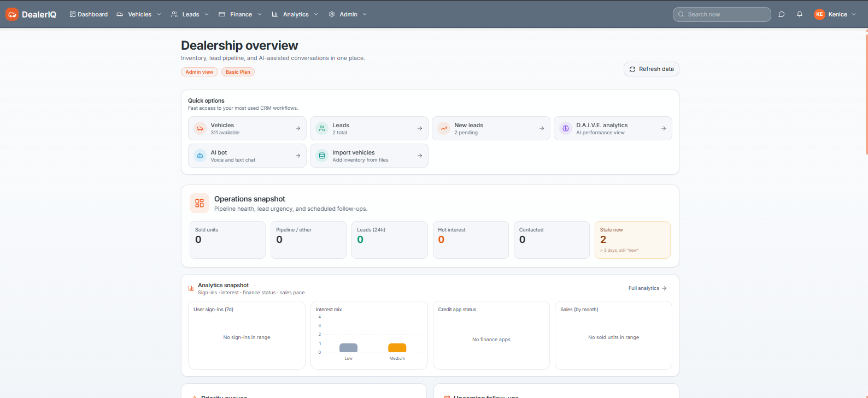Screen dimensions: 868x398
Task: Open the New leads 2 pending card
Action: [491, 128]
